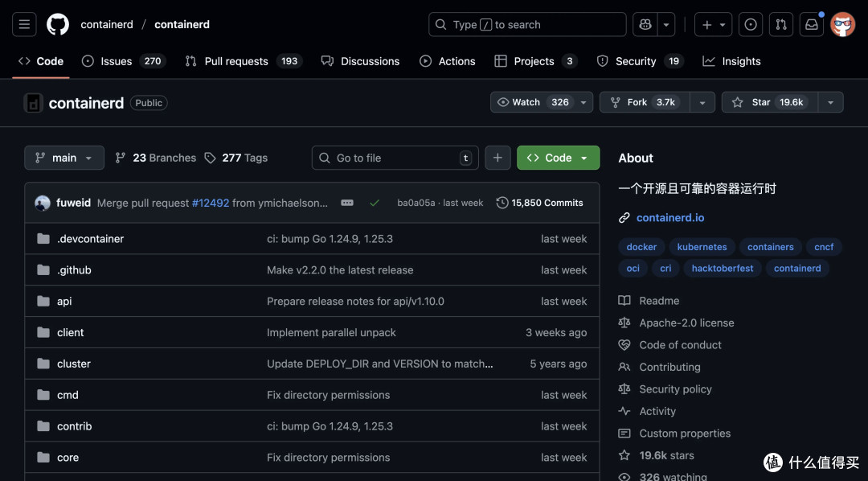The image size is (868, 481).
Task: Switch to the Code tab
Action: 41,61
